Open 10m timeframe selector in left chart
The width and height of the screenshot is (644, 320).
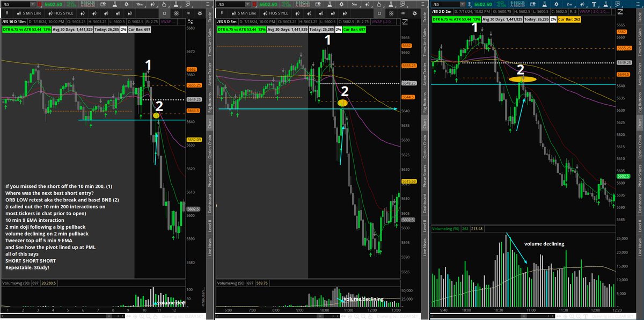pos(140,4)
